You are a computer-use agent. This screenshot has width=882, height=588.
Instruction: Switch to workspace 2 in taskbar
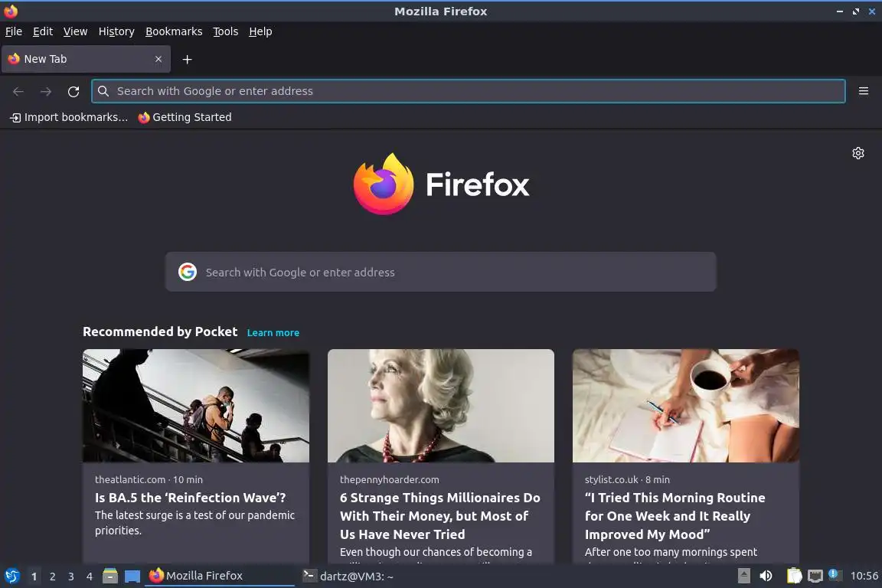coord(52,577)
